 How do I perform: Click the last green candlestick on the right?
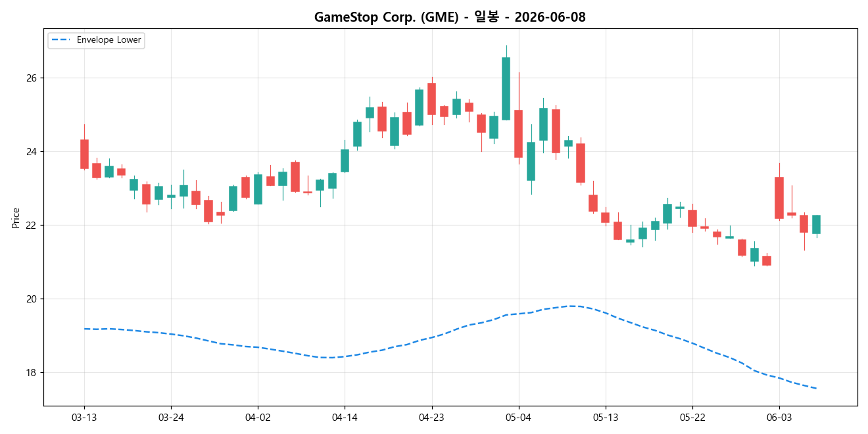pyautogui.click(x=816, y=224)
